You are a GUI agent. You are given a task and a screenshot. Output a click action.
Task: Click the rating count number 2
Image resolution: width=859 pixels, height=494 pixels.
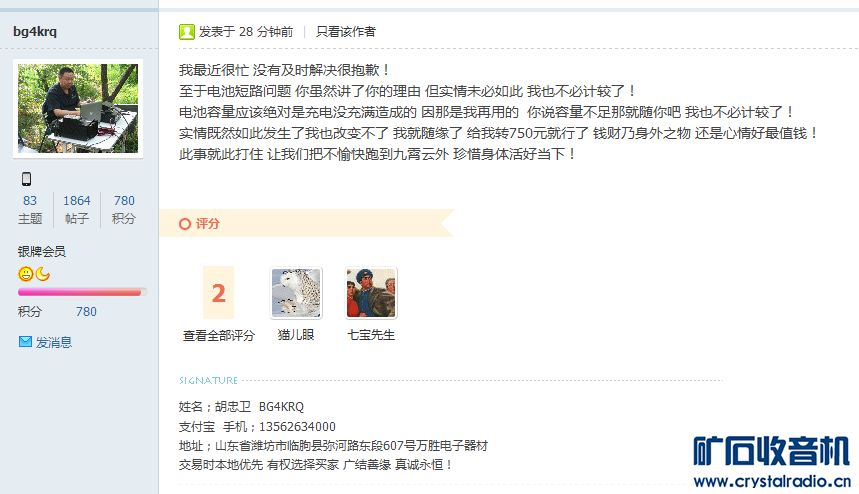pos(219,292)
